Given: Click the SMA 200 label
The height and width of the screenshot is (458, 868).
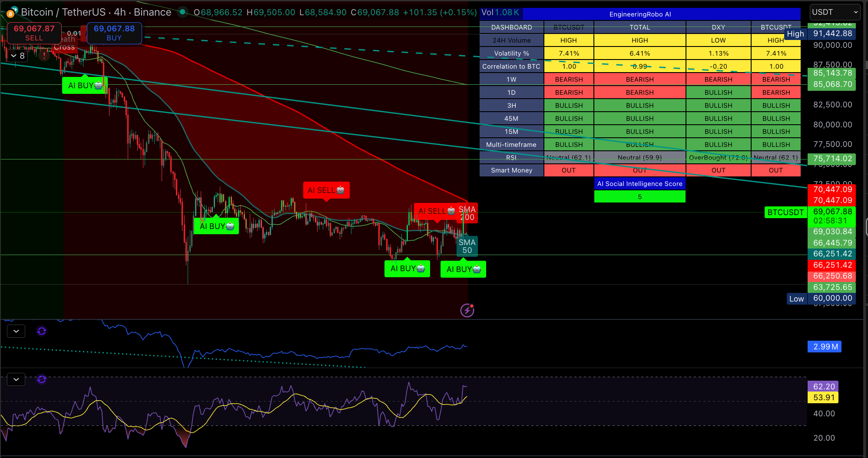Looking at the screenshot, I should click(x=467, y=213).
